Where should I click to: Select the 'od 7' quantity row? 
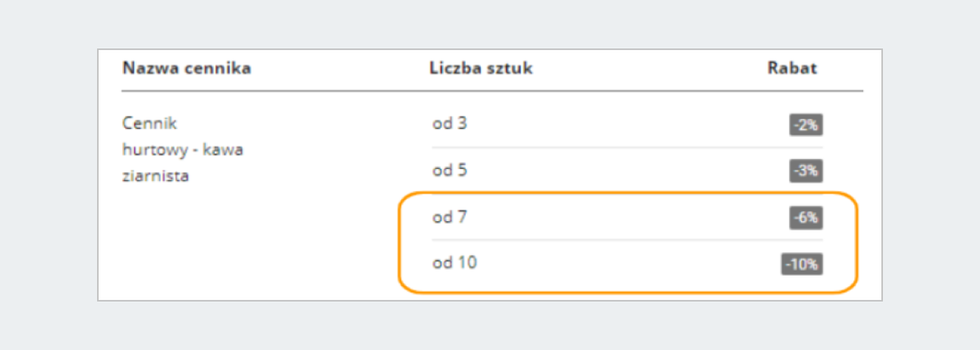point(627,217)
